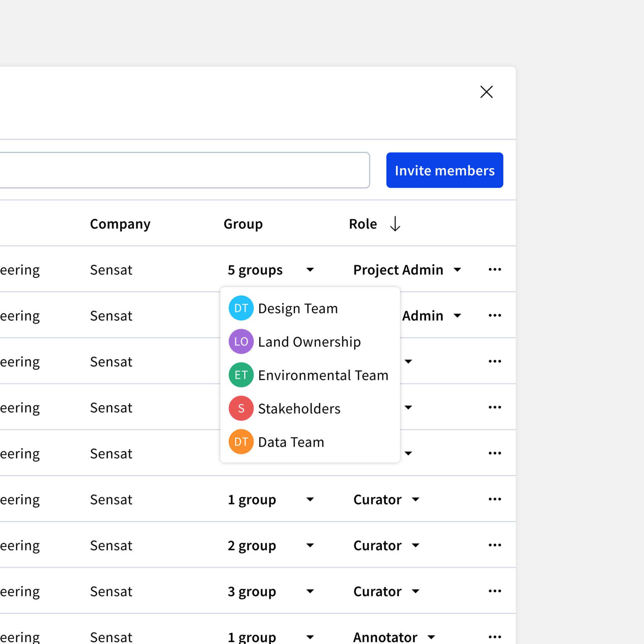Select Environmental Team from the group list

coord(310,375)
